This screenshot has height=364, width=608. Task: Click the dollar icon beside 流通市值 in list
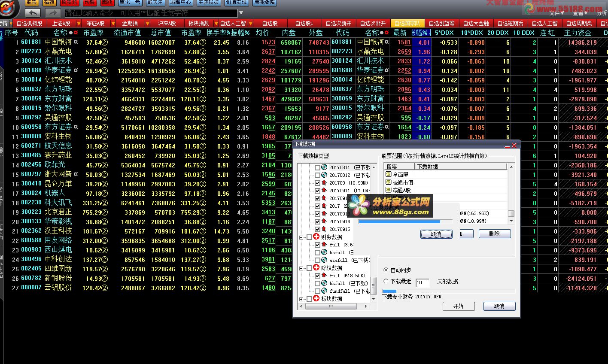[x=389, y=182]
